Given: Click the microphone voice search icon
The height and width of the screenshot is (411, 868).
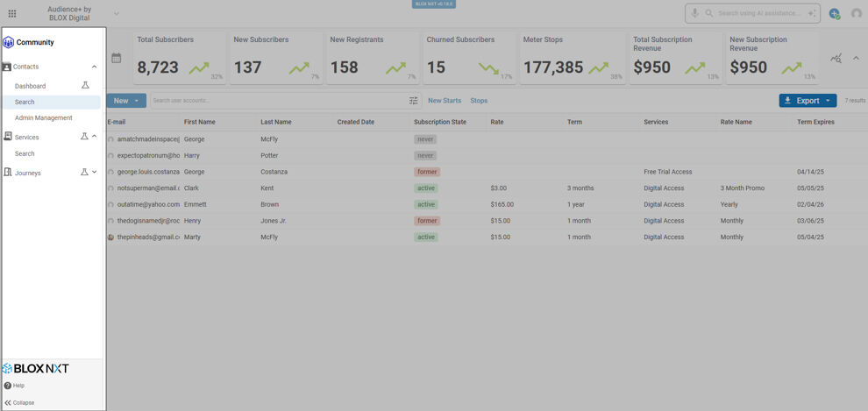Looking at the screenshot, I should (x=694, y=13).
